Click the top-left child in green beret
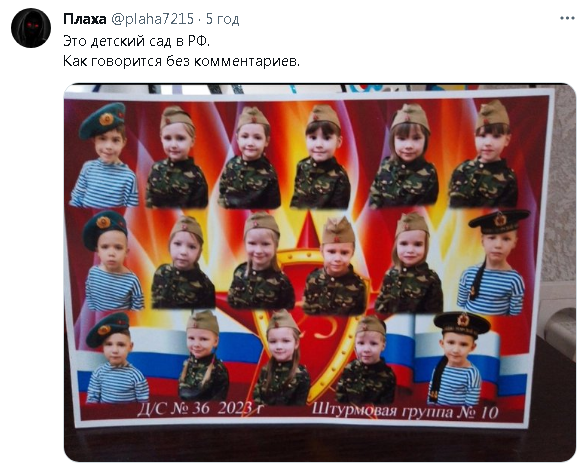Screen dimensions: 582x463 [x=104, y=155]
